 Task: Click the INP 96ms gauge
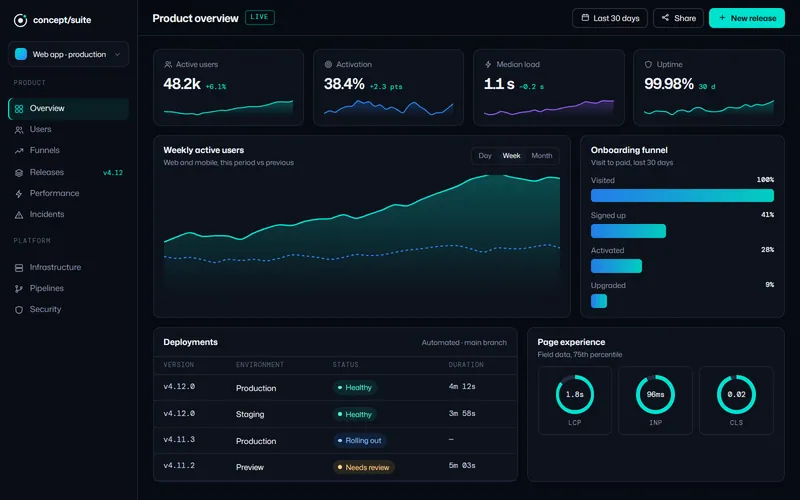tap(655, 394)
